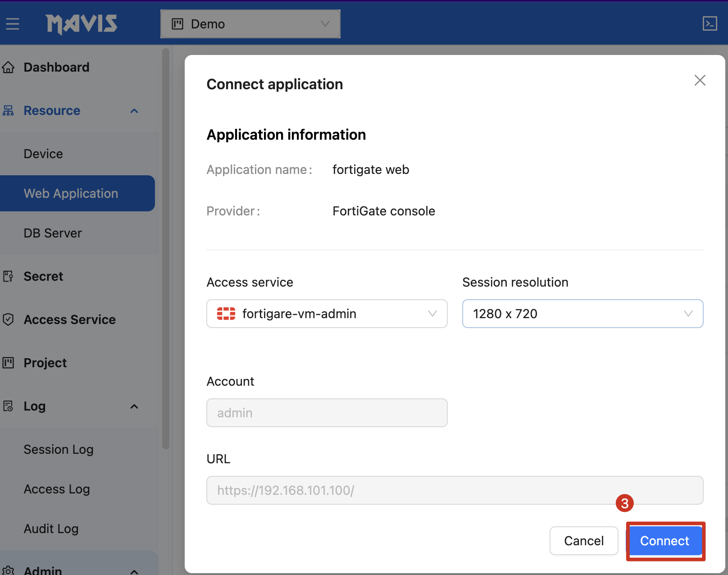Click the hamburger menu icon
The width and height of the screenshot is (728, 575).
(x=13, y=24)
